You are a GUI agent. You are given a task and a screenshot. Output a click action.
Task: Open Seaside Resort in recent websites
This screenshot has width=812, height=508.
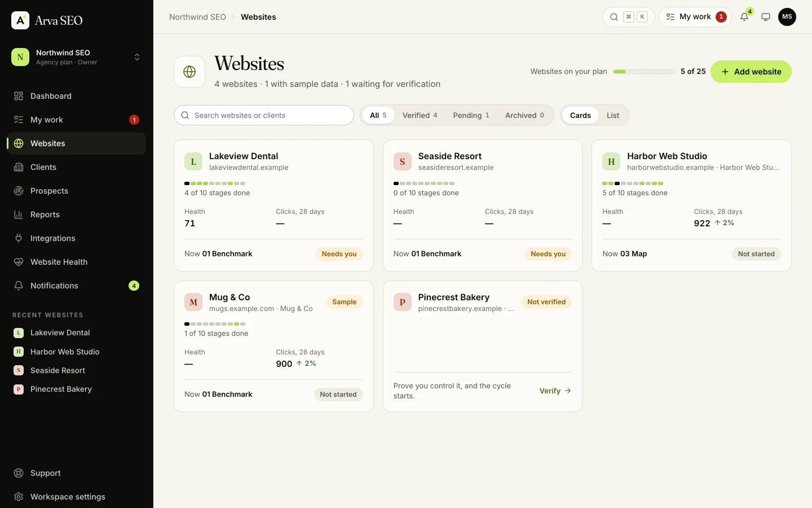pyautogui.click(x=76, y=370)
